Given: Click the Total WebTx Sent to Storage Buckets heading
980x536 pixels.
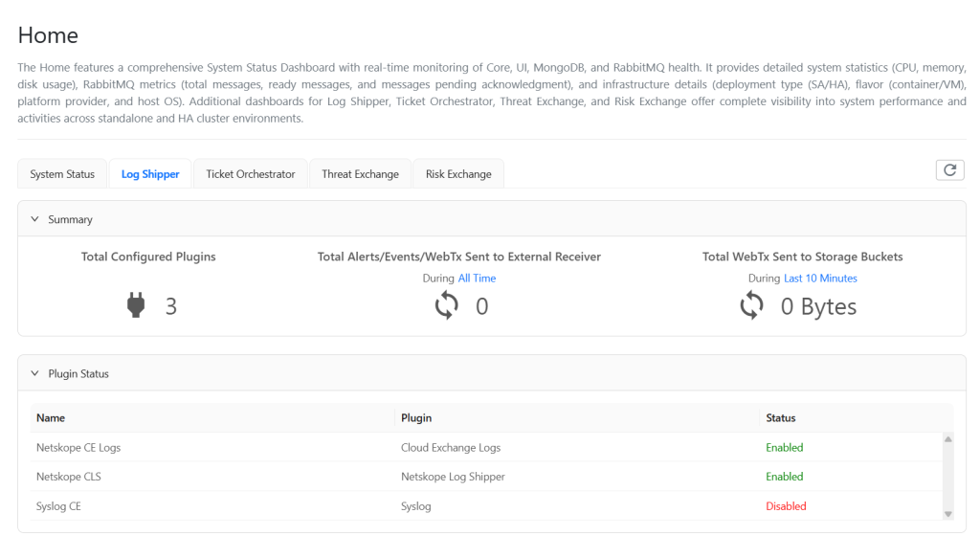Looking at the screenshot, I should (x=803, y=257).
